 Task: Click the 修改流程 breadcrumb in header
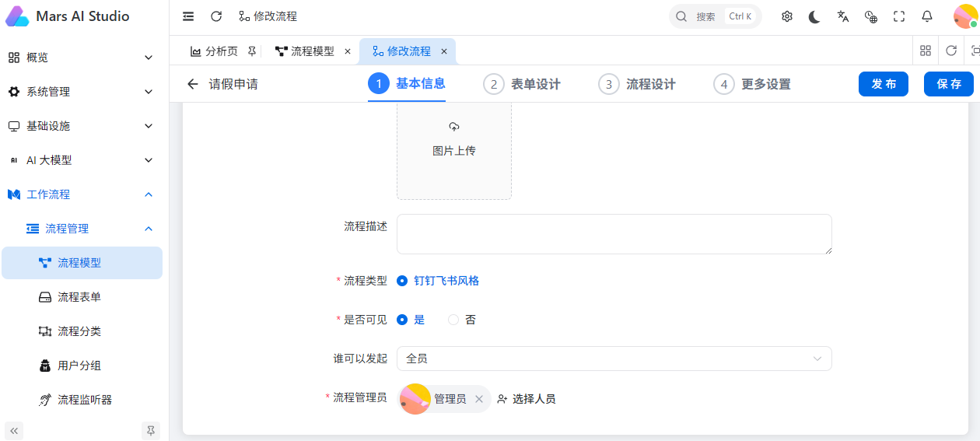(x=268, y=16)
